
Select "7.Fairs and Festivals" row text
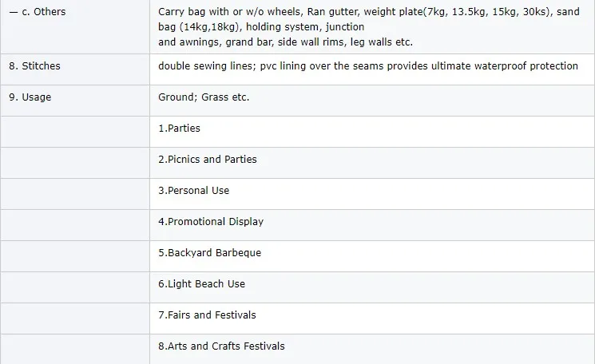(207, 315)
